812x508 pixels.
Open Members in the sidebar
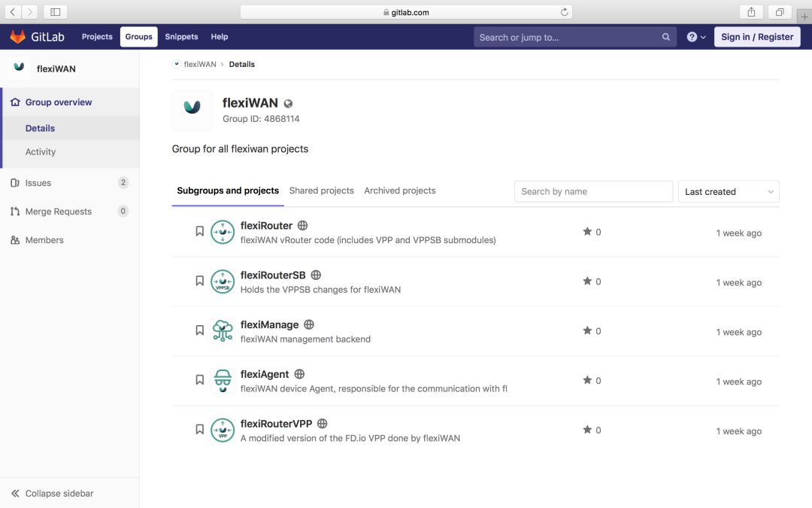pyautogui.click(x=44, y=240)
